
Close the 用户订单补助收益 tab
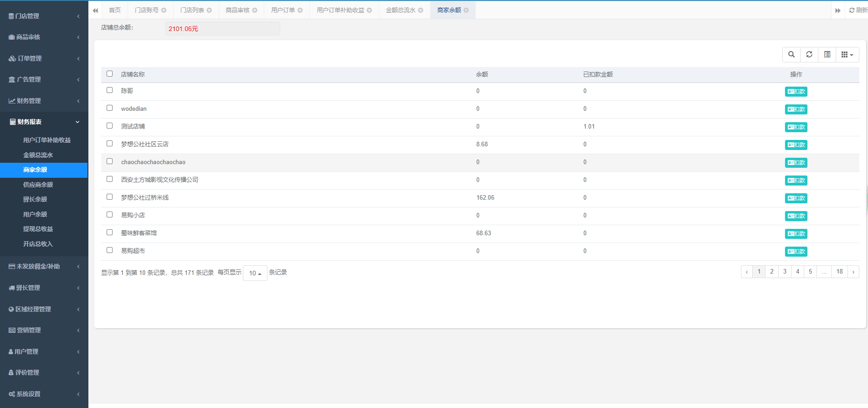(x=370, y=10)
